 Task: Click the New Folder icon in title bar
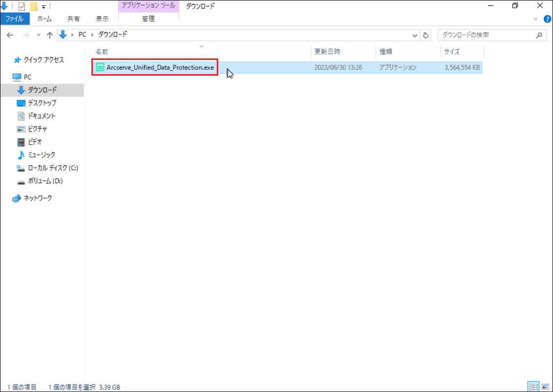[34, 6]
